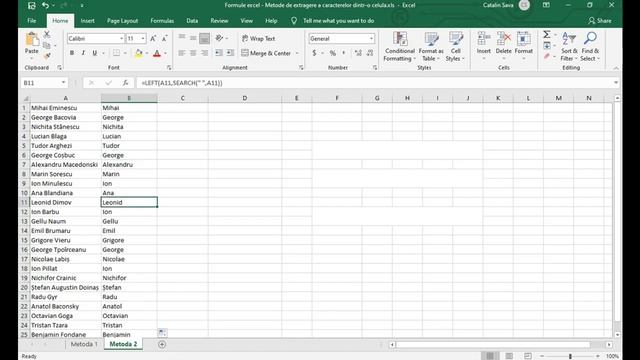
Task: Click the Paste icon
Action: 32,40
